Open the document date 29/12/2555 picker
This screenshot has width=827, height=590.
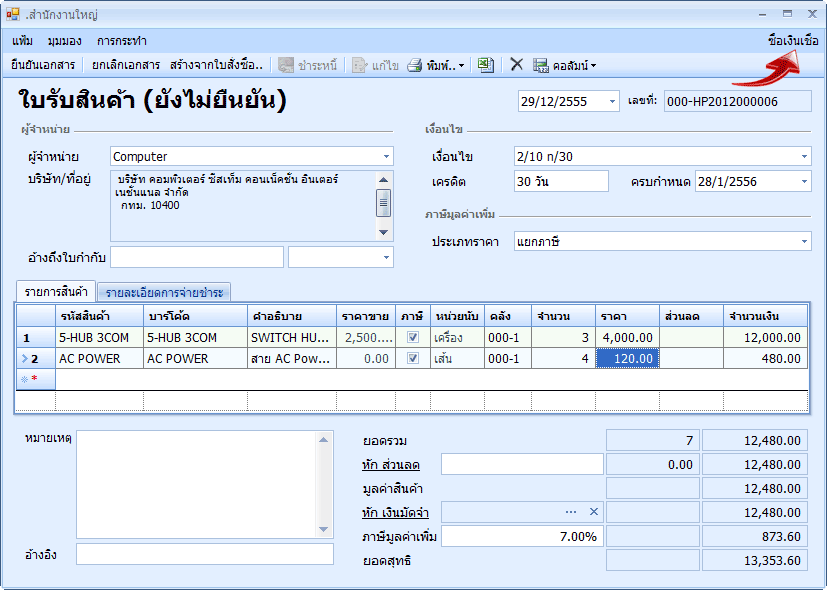coord(612,102)
